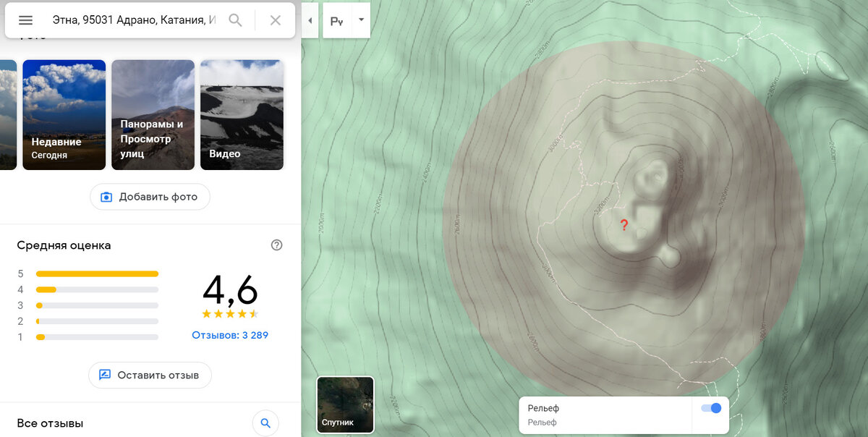Search reviews with the magnifier button
The width and height of the screenshot is (868, 437).
(x=265, y=423)
